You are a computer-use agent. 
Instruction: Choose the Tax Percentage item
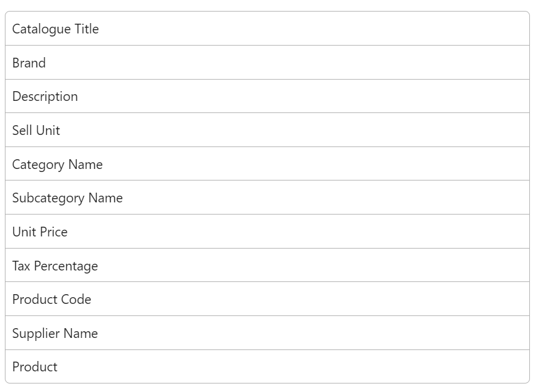(x=267, y=265)
